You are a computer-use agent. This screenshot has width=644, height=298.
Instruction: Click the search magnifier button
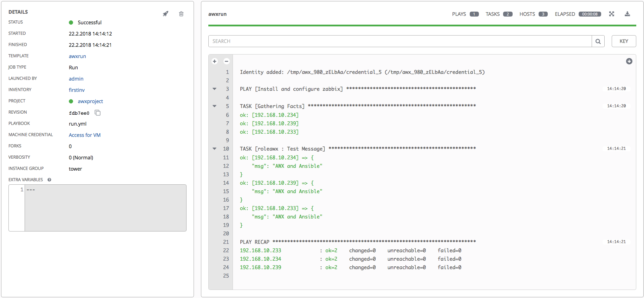[598, 41]
